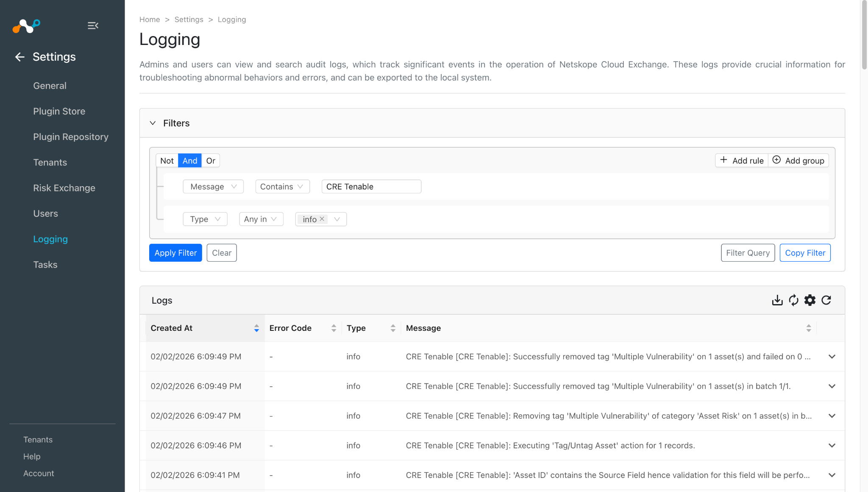
Task: Reload logs with the refresh icon
Action: click(x=826, y=300)
